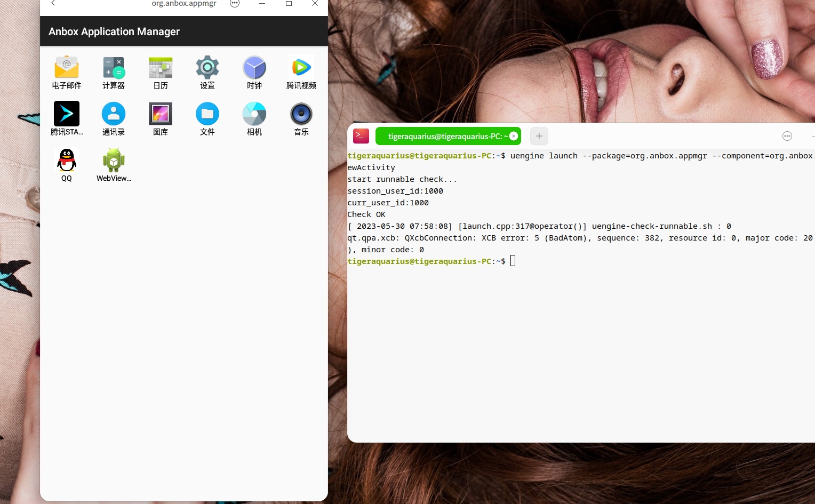Open the Anbox window options menu
Image resolution: width=815 pixels, height=504 pixels.
tap(235, 3)
